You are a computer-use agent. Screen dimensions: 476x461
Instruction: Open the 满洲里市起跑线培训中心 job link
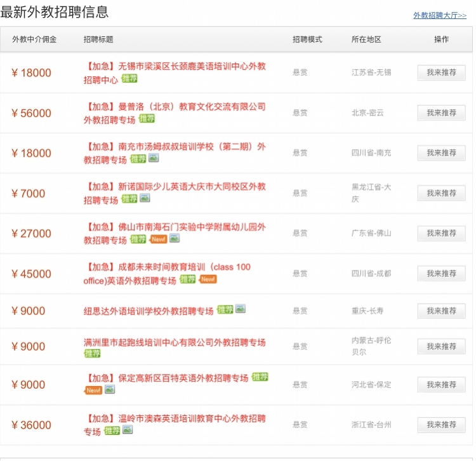click(x=175, y=342)
